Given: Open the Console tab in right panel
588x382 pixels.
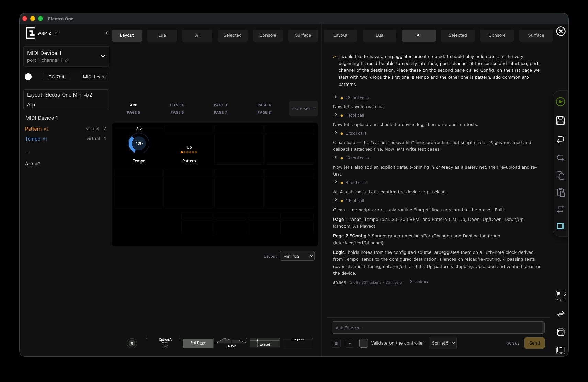Looking at the screenshot, I should [497, 35].
